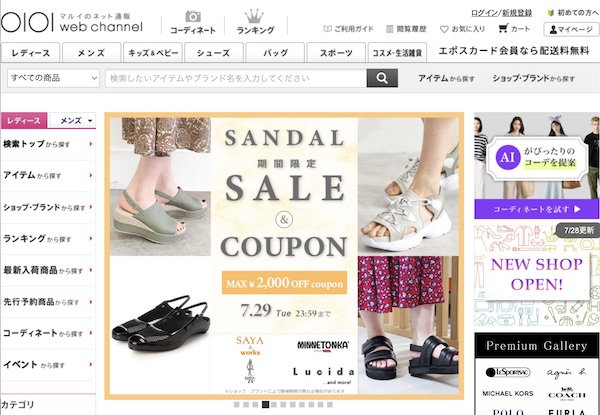Image resolution: width=600 pixels, height=415 pixels.
Task: Open the コスメ・生活雑貨 navigation tab
Action: pos(397,53)
